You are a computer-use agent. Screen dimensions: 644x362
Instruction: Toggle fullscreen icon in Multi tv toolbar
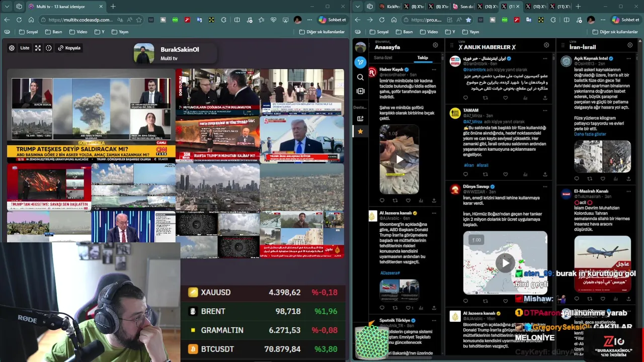pos(38,48)
